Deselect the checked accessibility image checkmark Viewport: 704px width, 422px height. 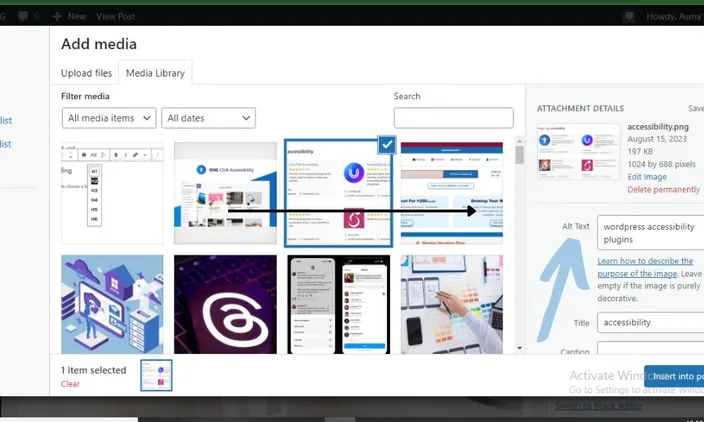[x=387, y=145]
